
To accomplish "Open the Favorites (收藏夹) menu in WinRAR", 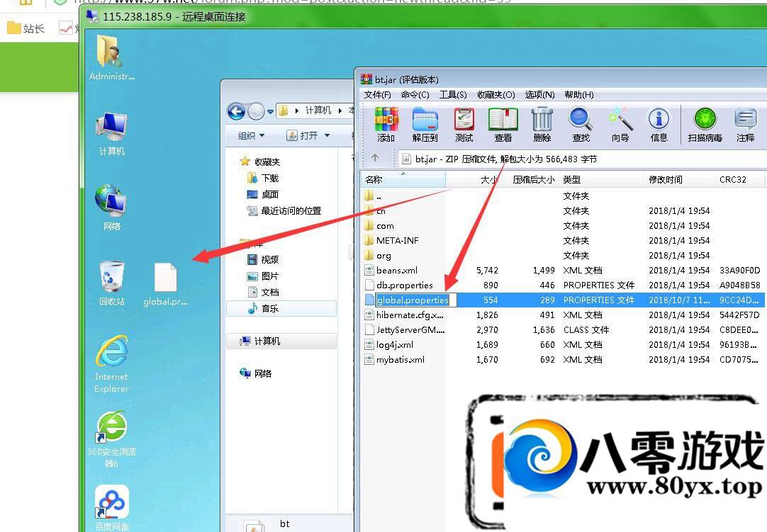I will 496,94.
